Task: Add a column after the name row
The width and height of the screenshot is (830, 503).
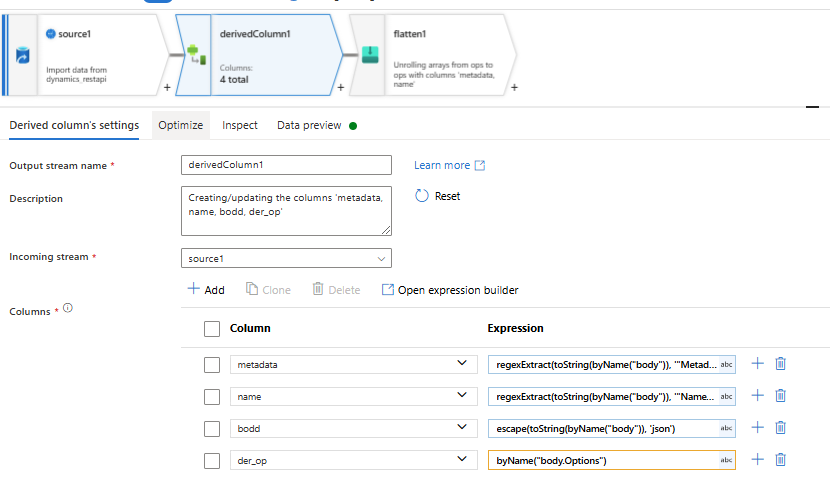Action: tap(757, 396)
